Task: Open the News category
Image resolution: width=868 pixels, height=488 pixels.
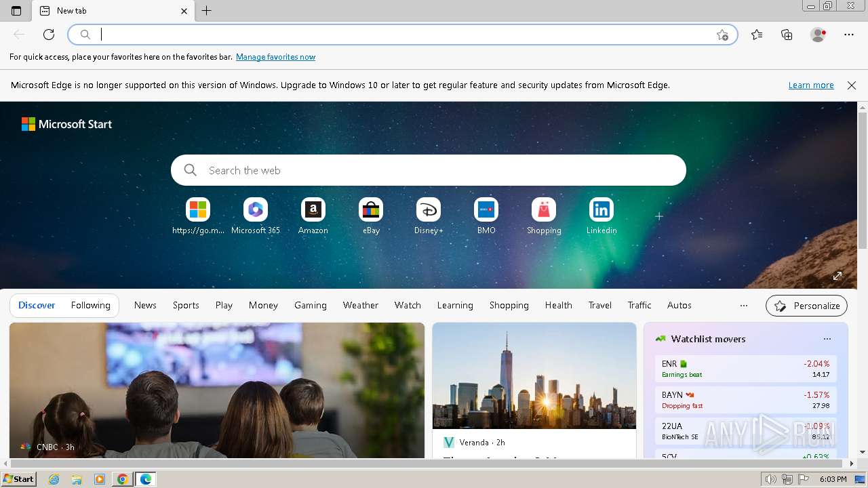Action: [x=145, y=306]
